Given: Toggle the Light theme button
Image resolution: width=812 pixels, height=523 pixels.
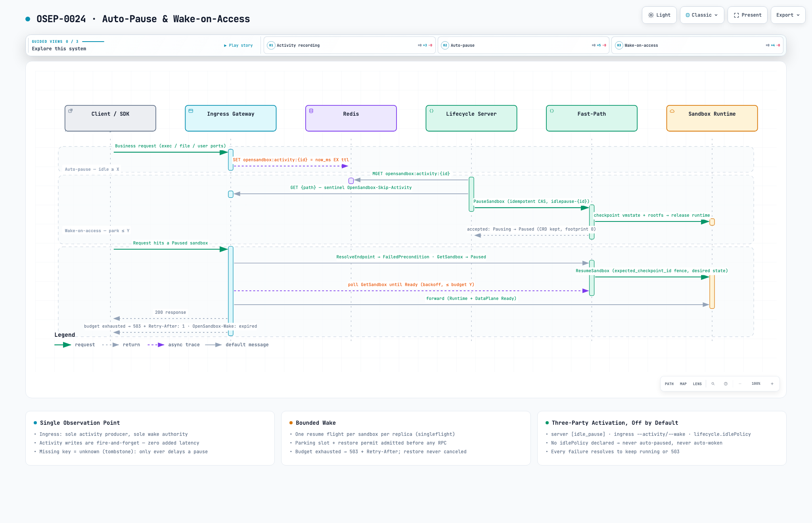Looking at the screenshot, I should [x=659, y=15].
